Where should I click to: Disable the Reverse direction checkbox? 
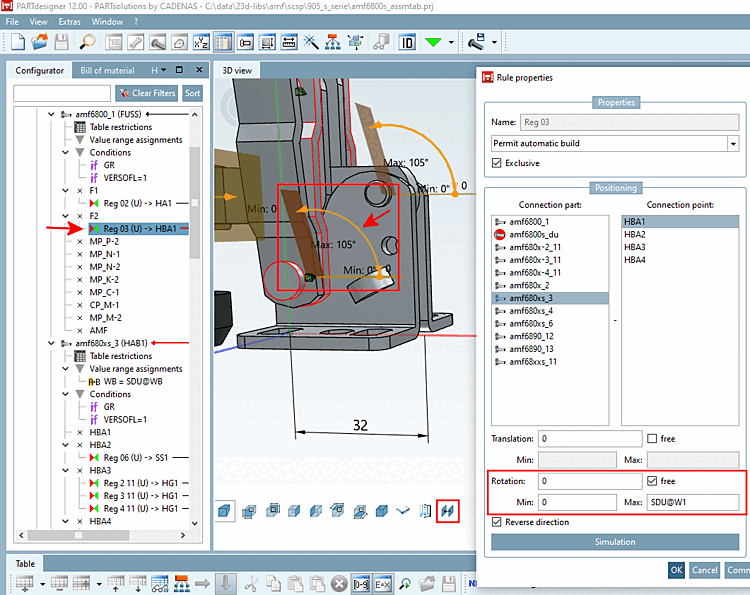coord(498,521)
